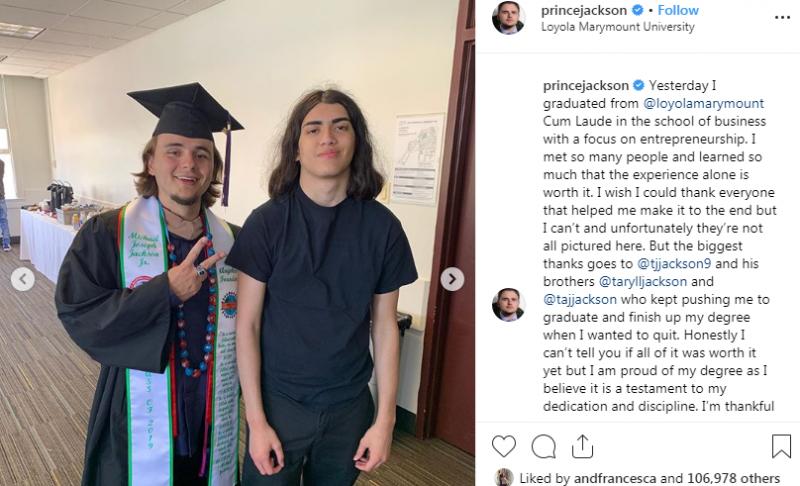Go to the next photo in carousel
This screenshot has height=486, width=800.
pos(452,279)
